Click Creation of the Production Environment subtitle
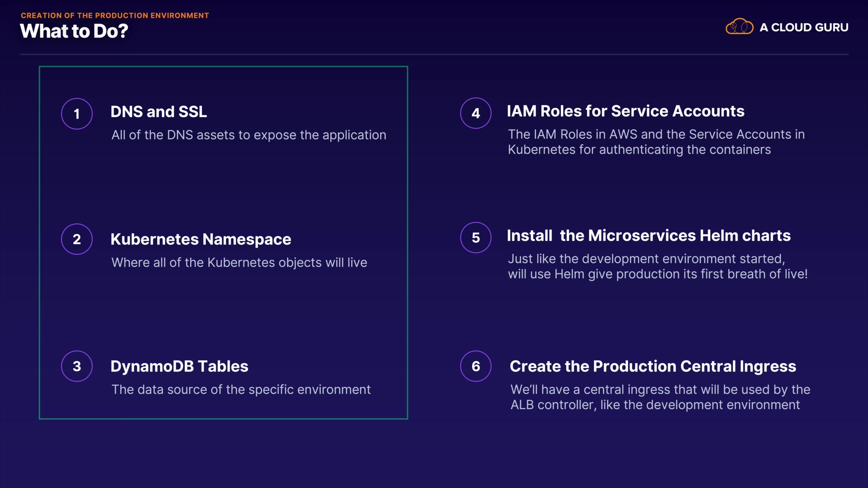The image size is (868, 488). click(x=115, y=15)
